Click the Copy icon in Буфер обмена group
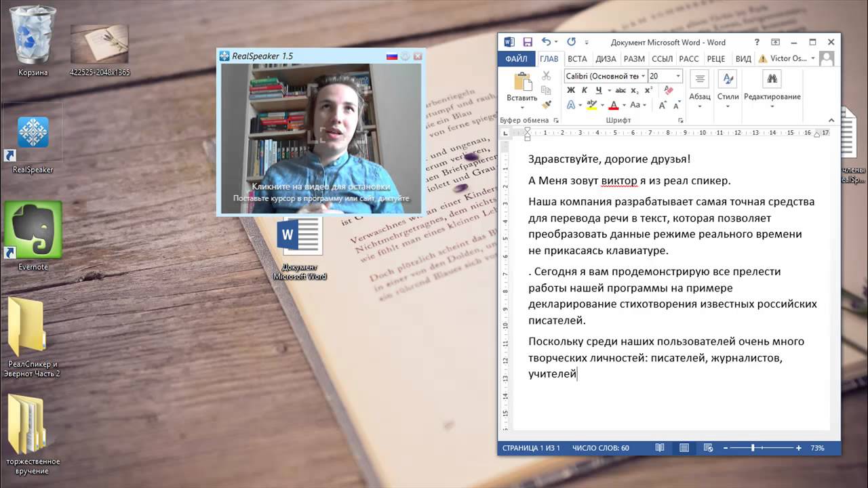868x488 pixels. click(x=547, y=90)
